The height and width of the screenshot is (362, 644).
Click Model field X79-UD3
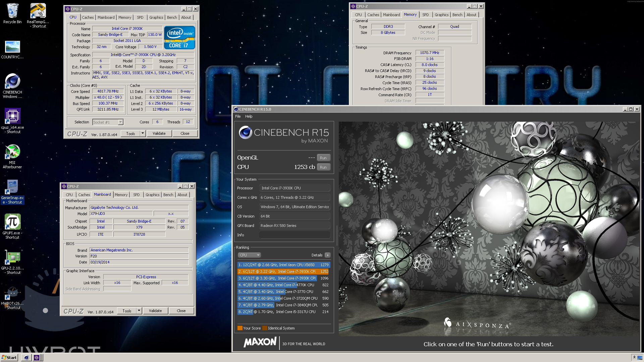click(121, 214)
